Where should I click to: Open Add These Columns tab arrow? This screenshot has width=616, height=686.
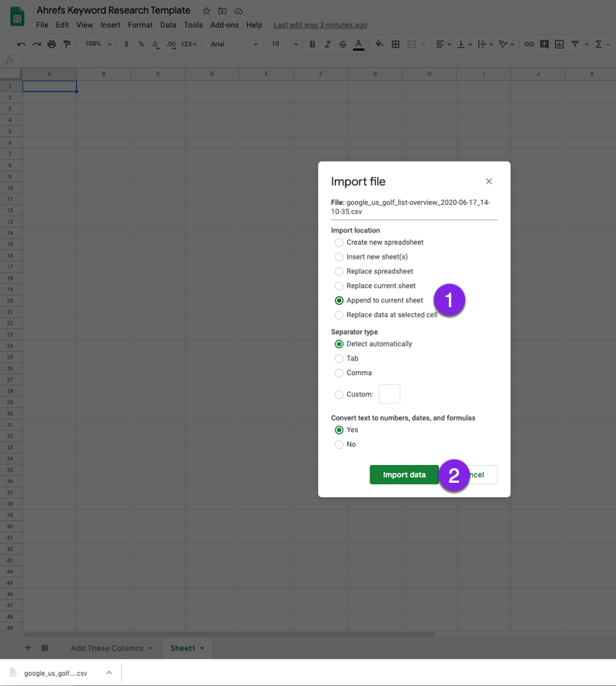coord(150,648)
